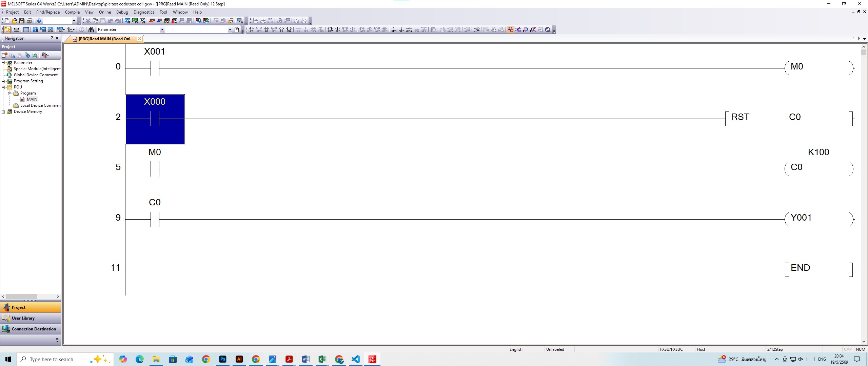The width and height of the screenshot is (868, 366).
Task: Open the Project menu
Action: tap(12, 12)
